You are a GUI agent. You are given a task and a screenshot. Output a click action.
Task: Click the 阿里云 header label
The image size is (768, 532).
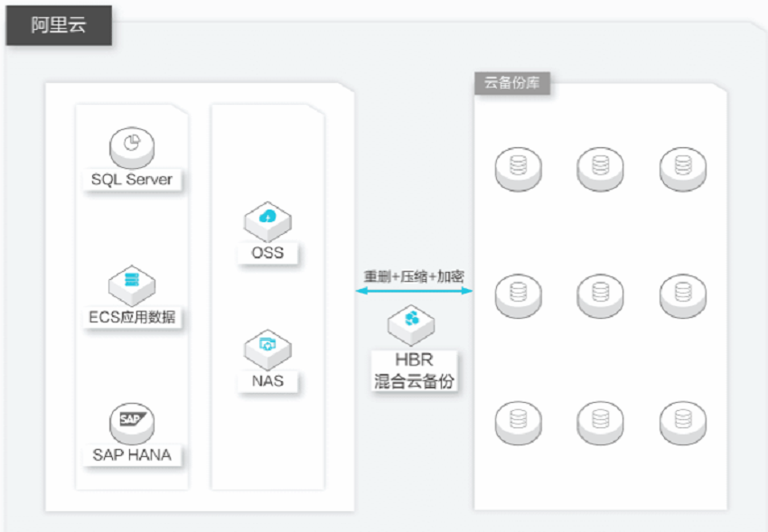(59, 25)
